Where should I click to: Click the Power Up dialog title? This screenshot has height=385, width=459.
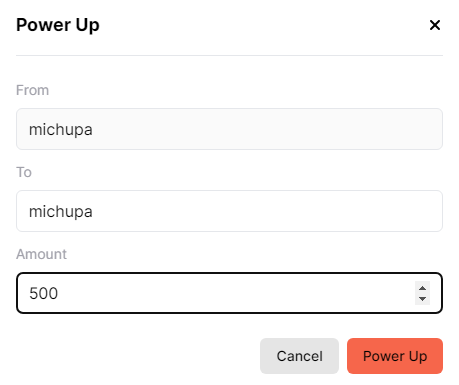click(x=58, y=25)
